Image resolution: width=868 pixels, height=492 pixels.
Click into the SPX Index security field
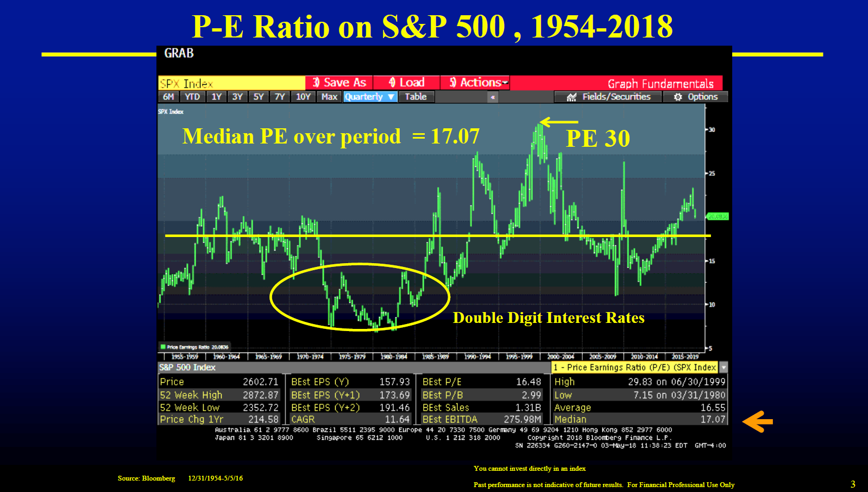pyautogui.click(x=232, y=83)
